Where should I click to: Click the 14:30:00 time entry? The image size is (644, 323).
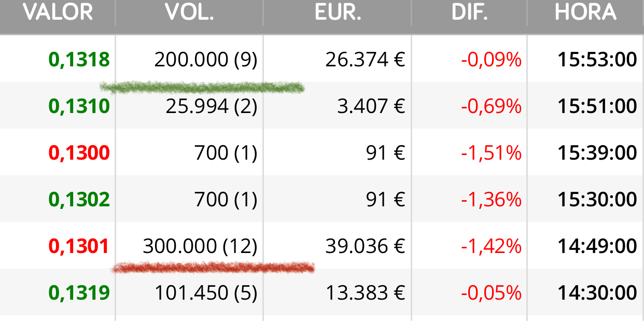point(597,293)
